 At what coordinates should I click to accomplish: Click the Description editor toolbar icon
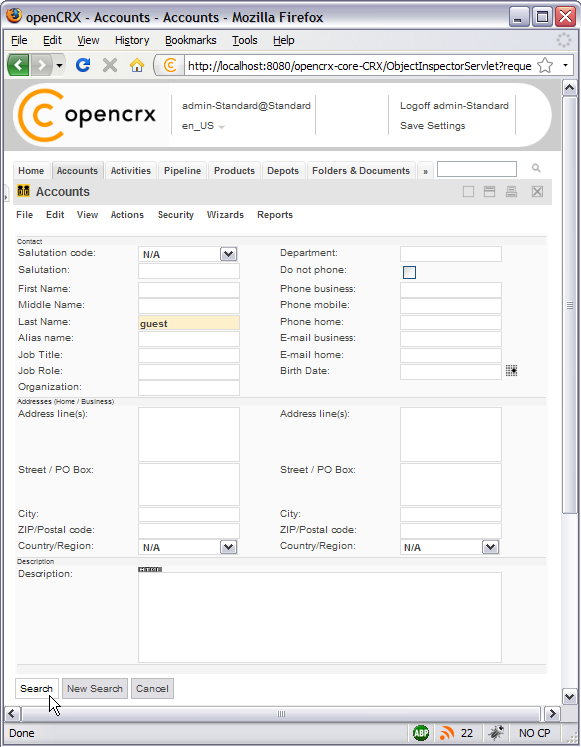pyautogui.click(x=150, y=569)
